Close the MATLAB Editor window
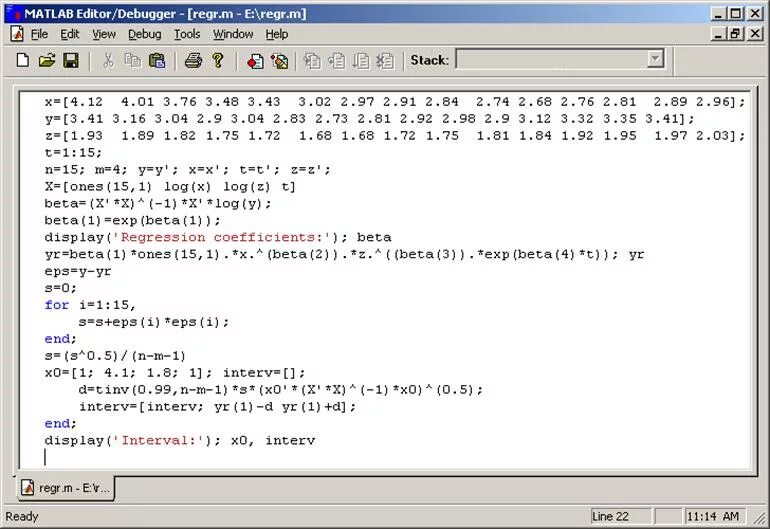This screenshot has width=770, height=529. pos(755,14)
